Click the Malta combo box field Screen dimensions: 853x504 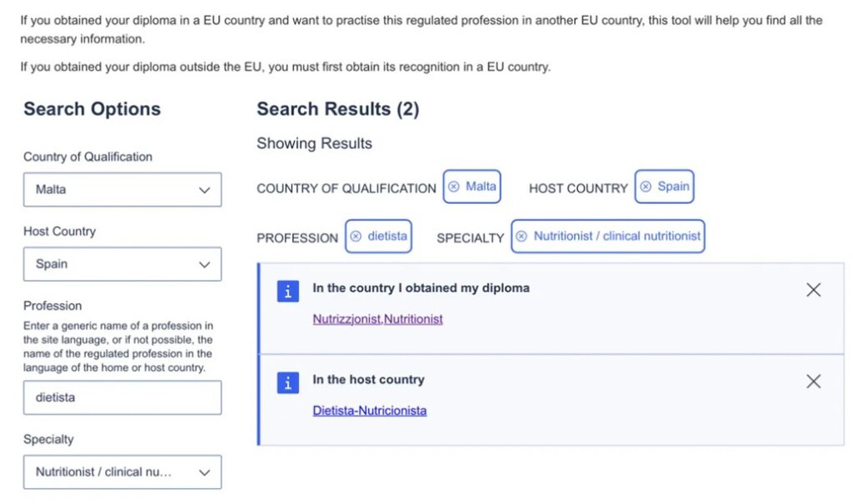point(122,189)
